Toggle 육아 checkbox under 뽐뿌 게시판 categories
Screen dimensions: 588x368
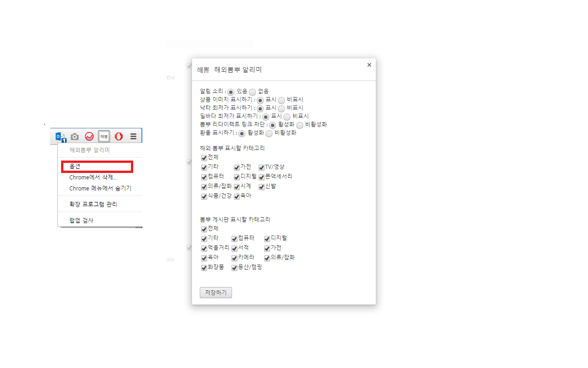(204, 258)
